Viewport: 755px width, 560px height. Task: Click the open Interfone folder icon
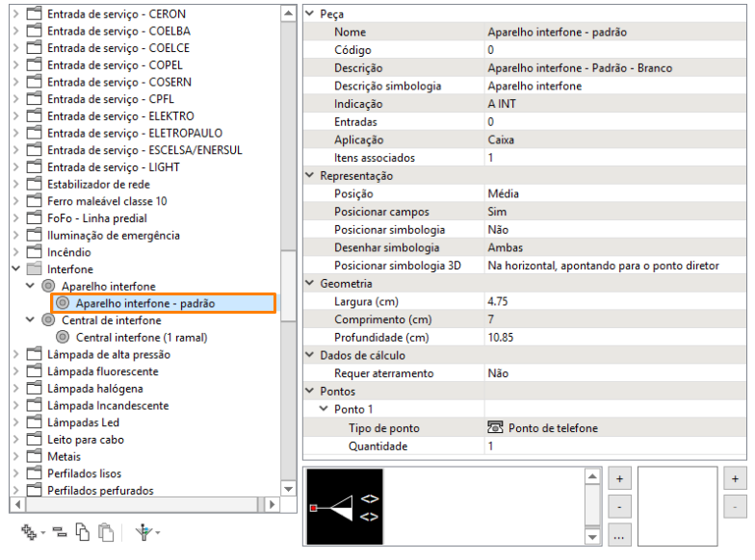tap(34, 269)
